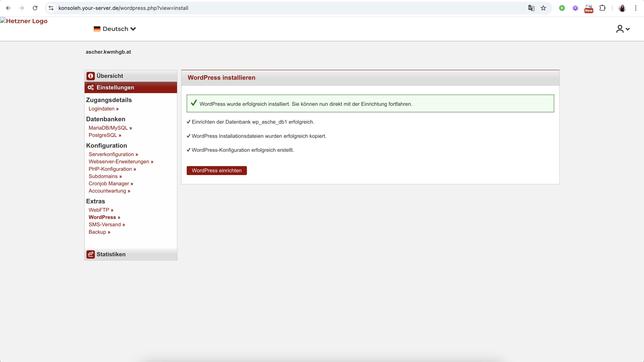Click the Übersicht info icon

[91, 76]
